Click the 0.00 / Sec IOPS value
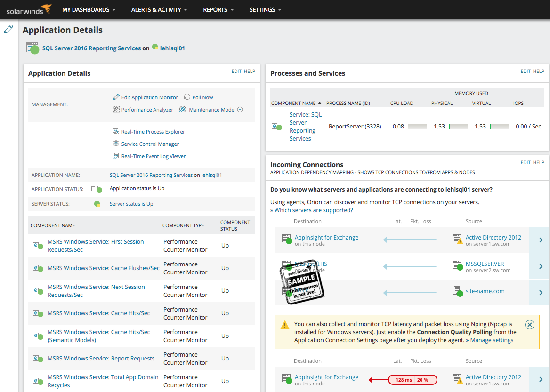 coord(528,127)
